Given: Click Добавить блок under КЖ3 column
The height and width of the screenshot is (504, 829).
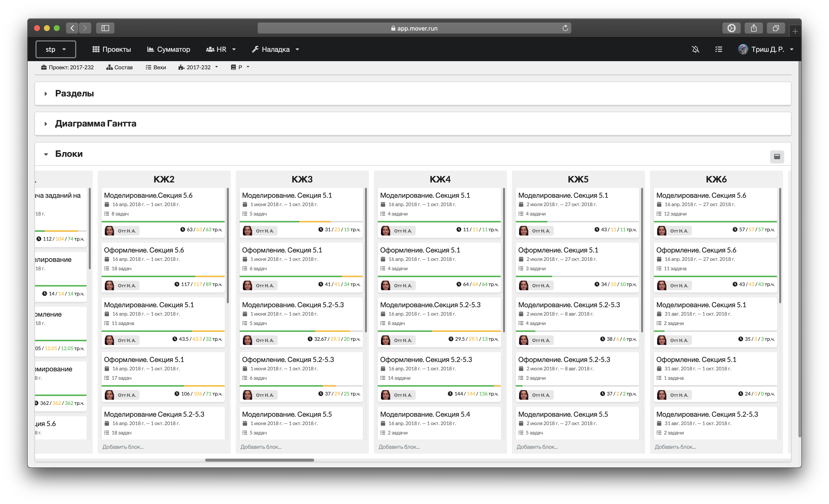Looking at the screenshot, I should click(261, 447).
